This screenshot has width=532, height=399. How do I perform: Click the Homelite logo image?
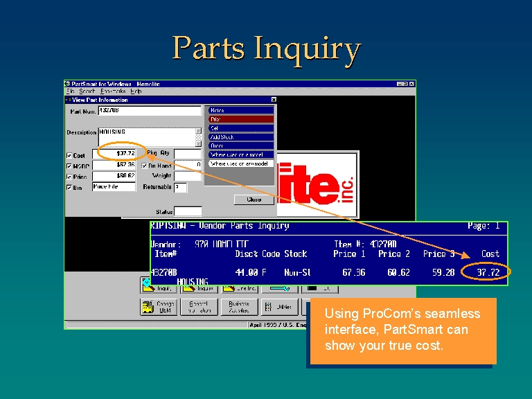pyautogui.click(x=317, y=184)
